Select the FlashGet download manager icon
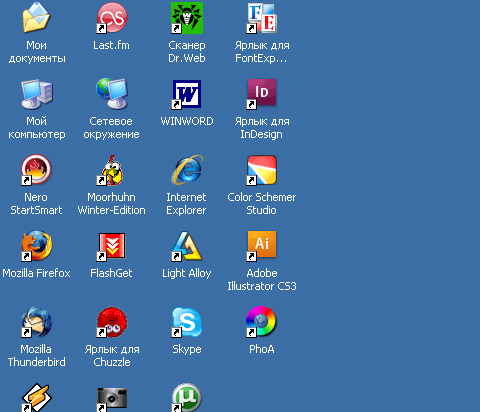The width and height of the screenshot is (480, 412). coord(112,246)
